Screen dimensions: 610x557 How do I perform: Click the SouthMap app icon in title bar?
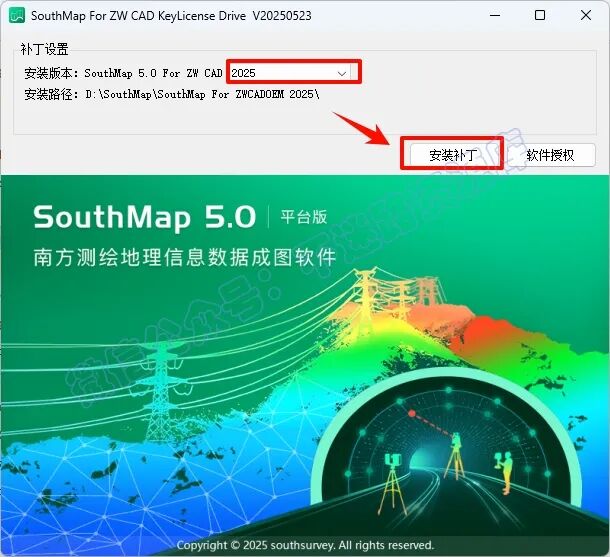coord(17,16)
